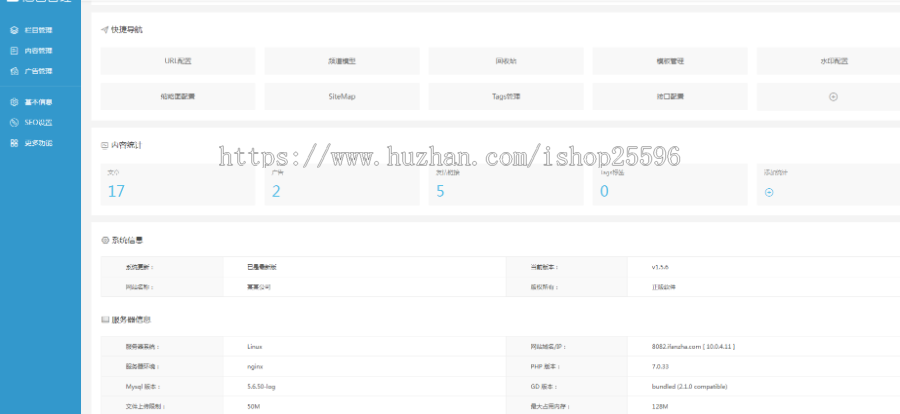Add a shortcut with the plus circle icon

tap(833, 96)
